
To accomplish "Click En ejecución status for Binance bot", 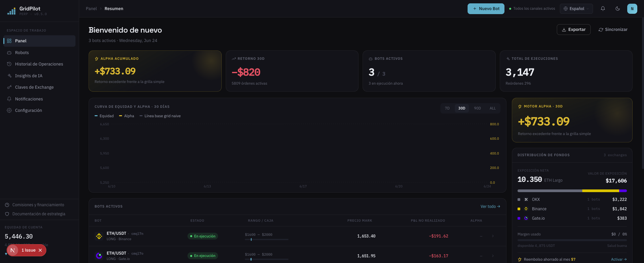I will coord(203,236).
